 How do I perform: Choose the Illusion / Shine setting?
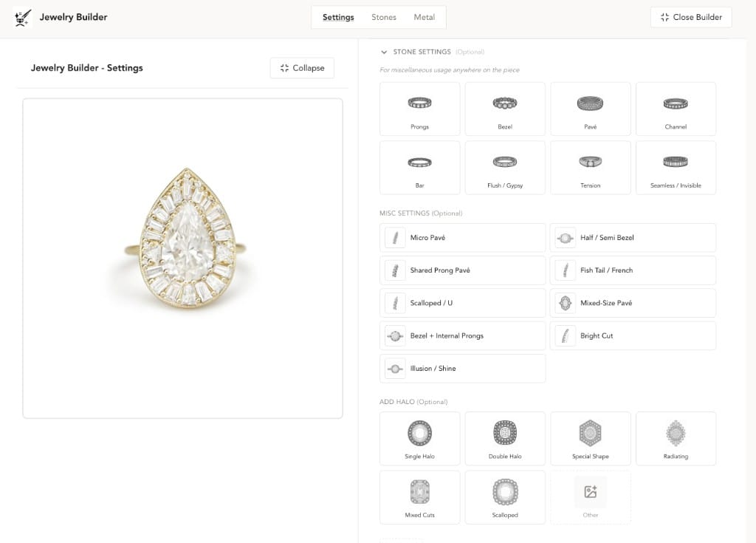coord(462,369)
